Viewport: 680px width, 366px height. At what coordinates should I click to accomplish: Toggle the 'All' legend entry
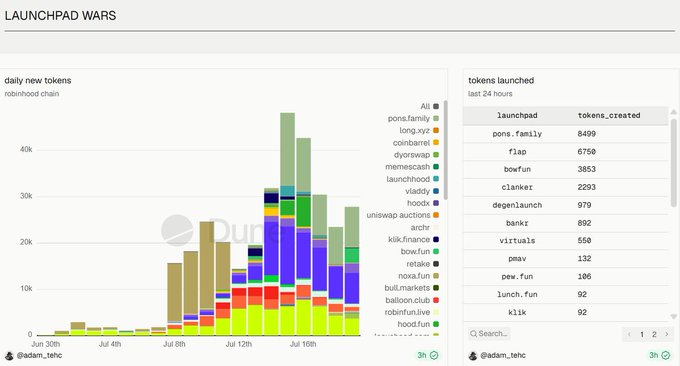pyautogui.click(x=429, y=106)
